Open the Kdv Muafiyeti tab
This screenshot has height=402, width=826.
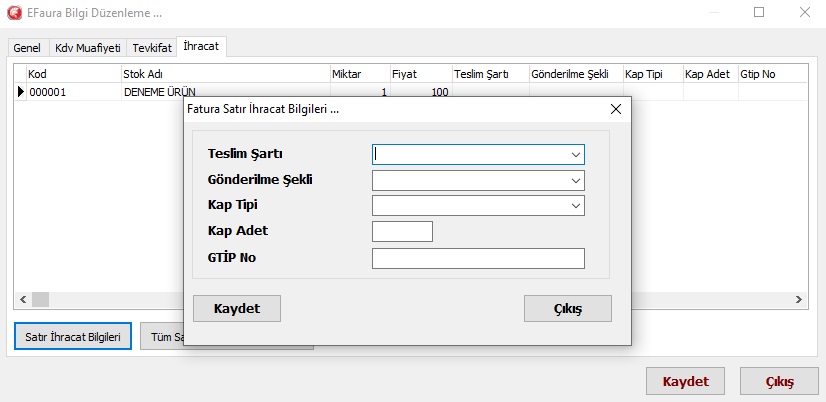tap(86, 48)
